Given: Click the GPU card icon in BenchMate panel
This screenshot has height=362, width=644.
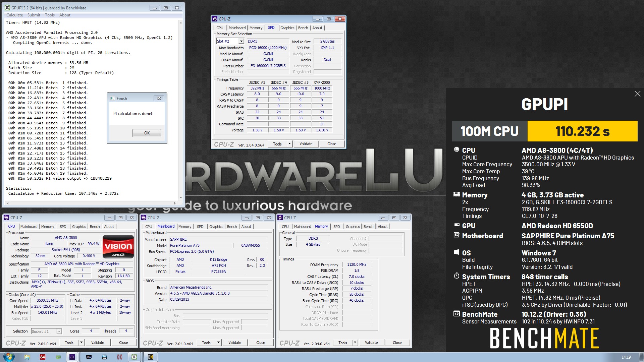Looking at the screenshot, I should tap(457, 225).
